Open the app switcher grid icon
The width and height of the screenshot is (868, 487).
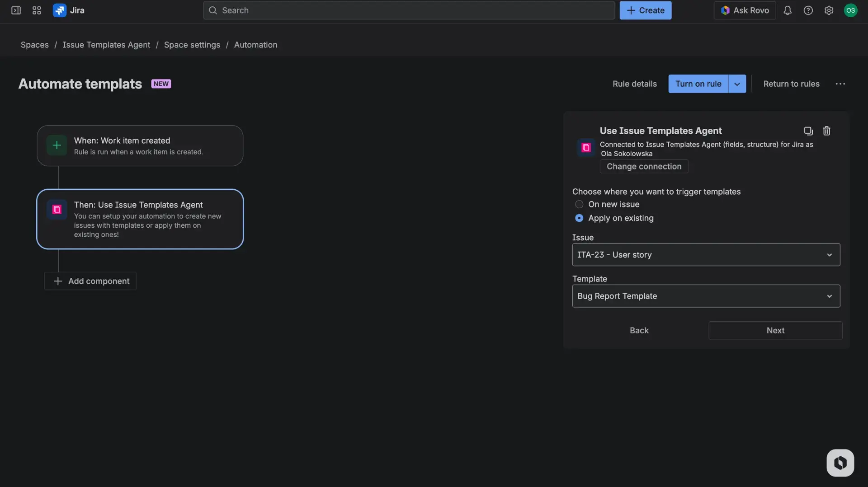click(x=36, y=10)
